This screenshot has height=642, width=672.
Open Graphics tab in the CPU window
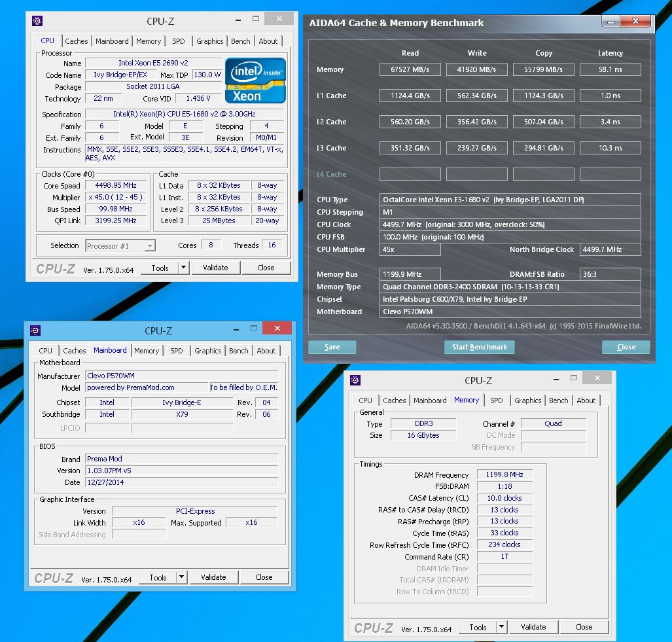[x=209, y=41]
